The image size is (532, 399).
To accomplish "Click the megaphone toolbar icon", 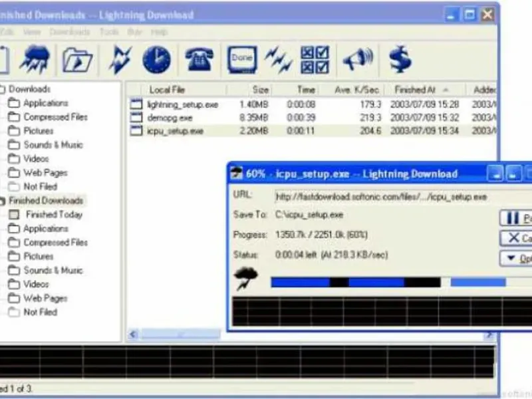I will coord(358,60).
